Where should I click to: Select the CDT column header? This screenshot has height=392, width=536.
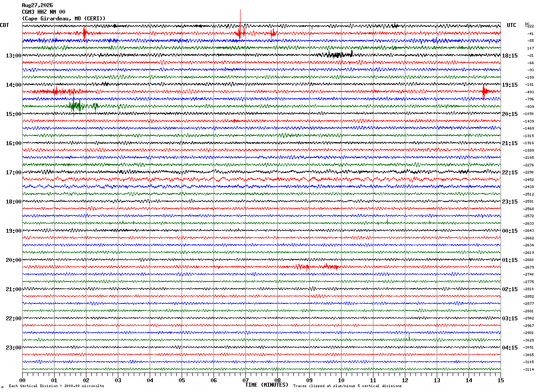pos(4,25)
